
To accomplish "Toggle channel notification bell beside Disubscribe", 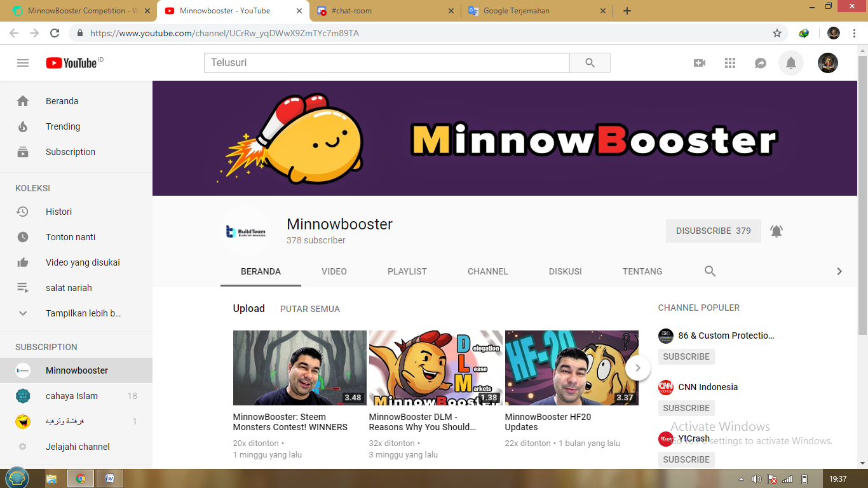I will (x=776, y=231).
